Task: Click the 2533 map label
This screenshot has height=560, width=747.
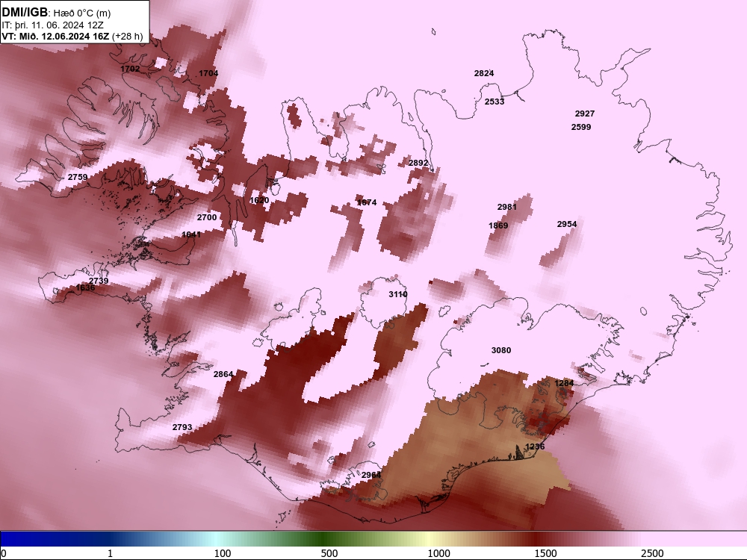Action: point(495,102)
